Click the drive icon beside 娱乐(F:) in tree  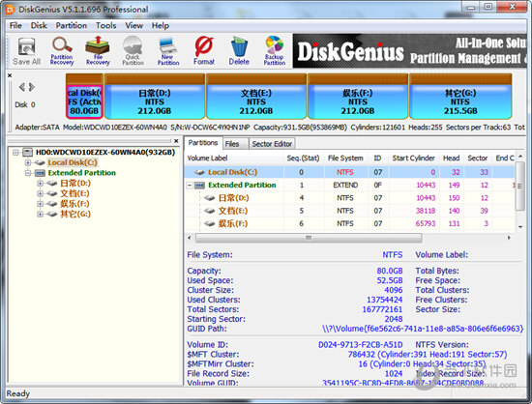point(51,204)
